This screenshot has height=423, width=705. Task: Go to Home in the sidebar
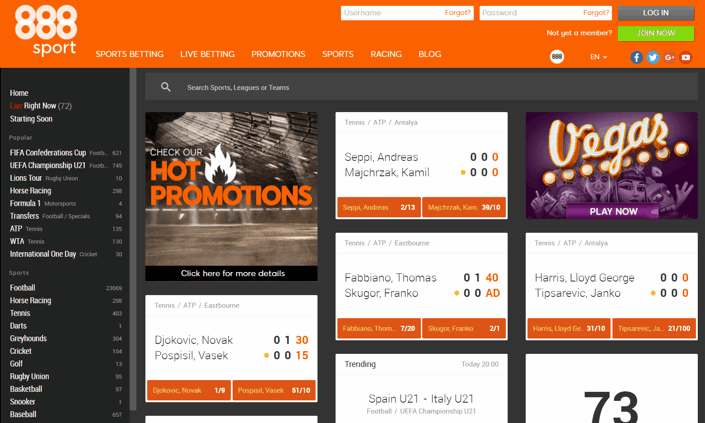[19, 93]
